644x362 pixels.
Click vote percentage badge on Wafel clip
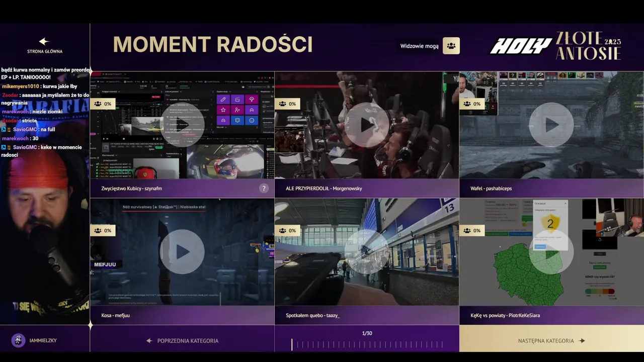pyautogui.click(x=472, y=104)
